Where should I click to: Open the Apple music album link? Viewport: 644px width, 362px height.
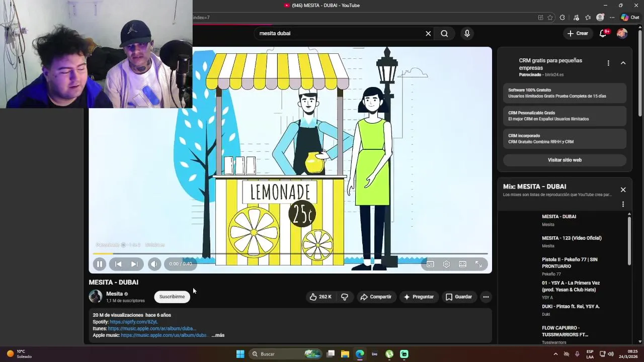[164, 335]
